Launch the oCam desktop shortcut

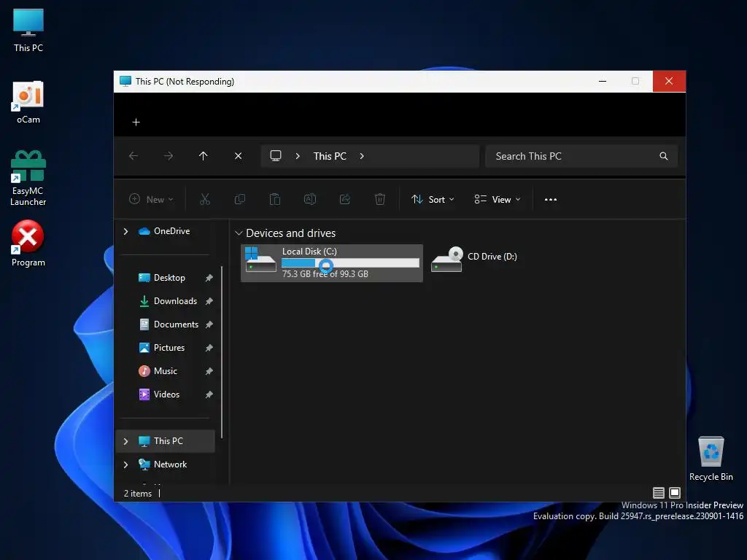[x=28, y=102]
